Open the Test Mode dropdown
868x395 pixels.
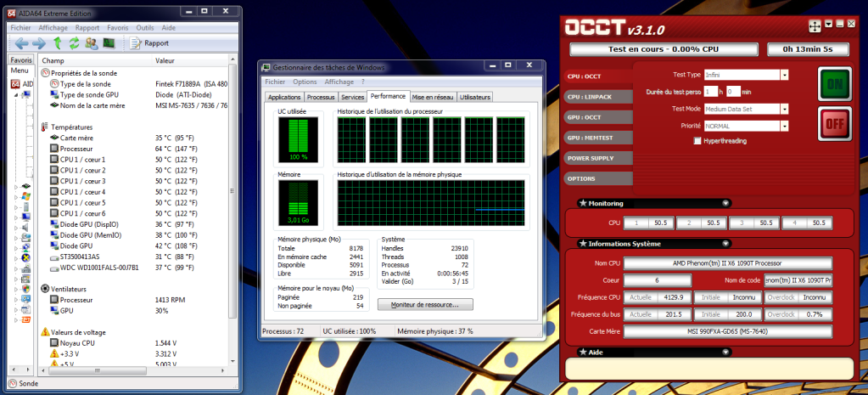click(x=784, y=109)
